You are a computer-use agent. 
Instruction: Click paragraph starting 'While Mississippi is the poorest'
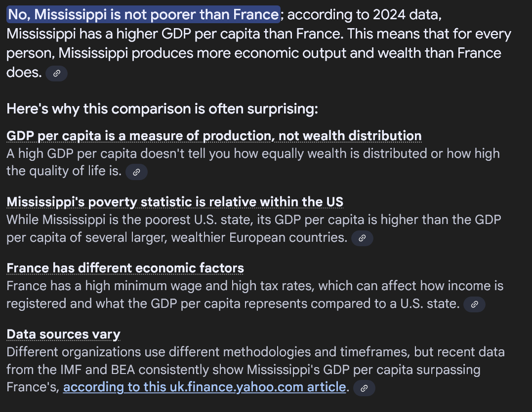pyautogui.click(x=253, y=229)
